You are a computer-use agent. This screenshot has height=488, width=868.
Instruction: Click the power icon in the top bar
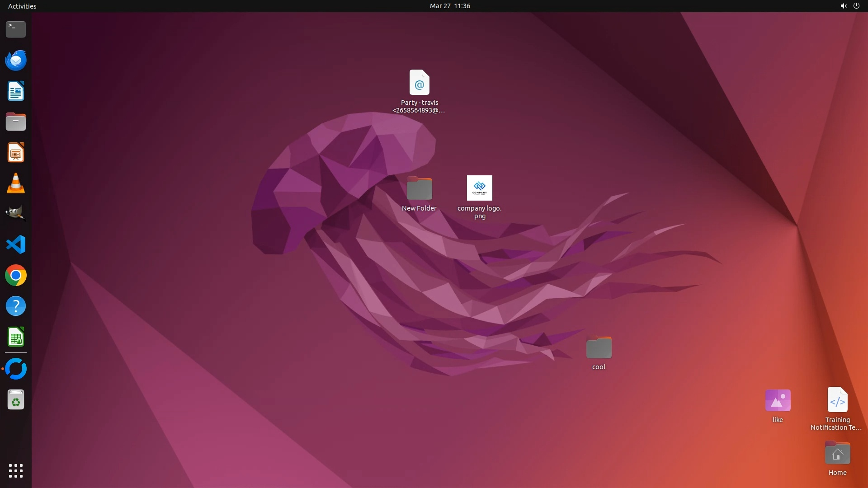click(856, 6)
